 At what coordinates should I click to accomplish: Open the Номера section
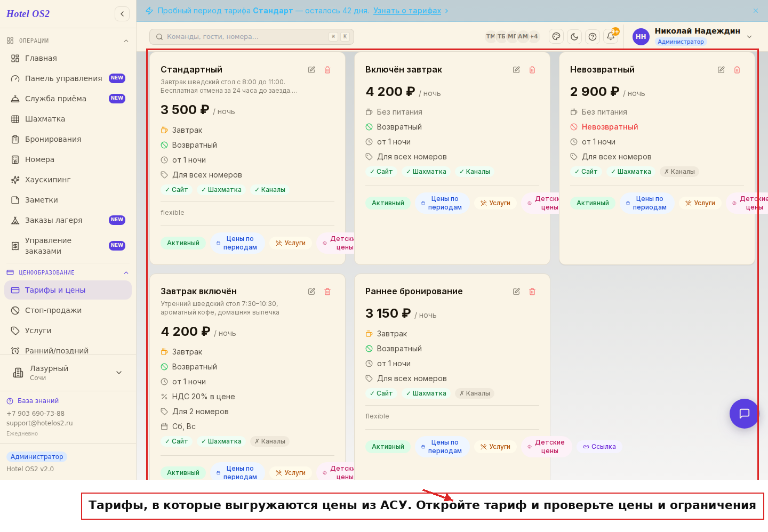(x=68, y=159)
